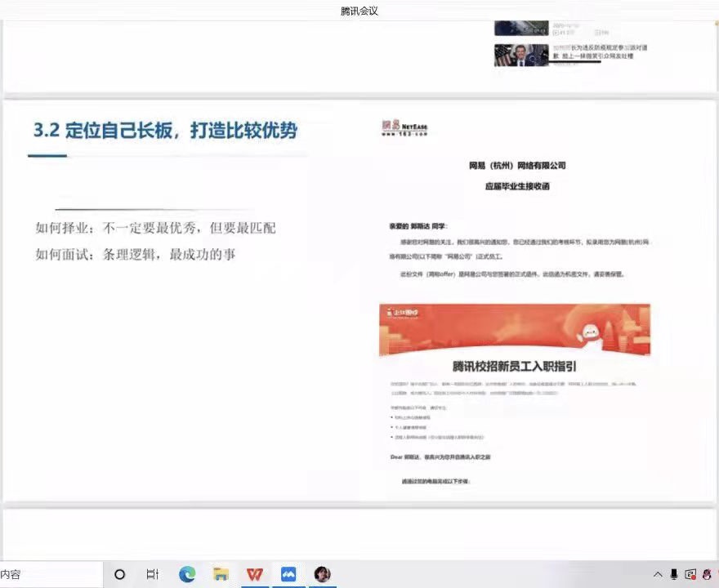
Task: Click the slide title "3.2 定位自己长板，打造比较优势"
Action: (x=166, y=130)
